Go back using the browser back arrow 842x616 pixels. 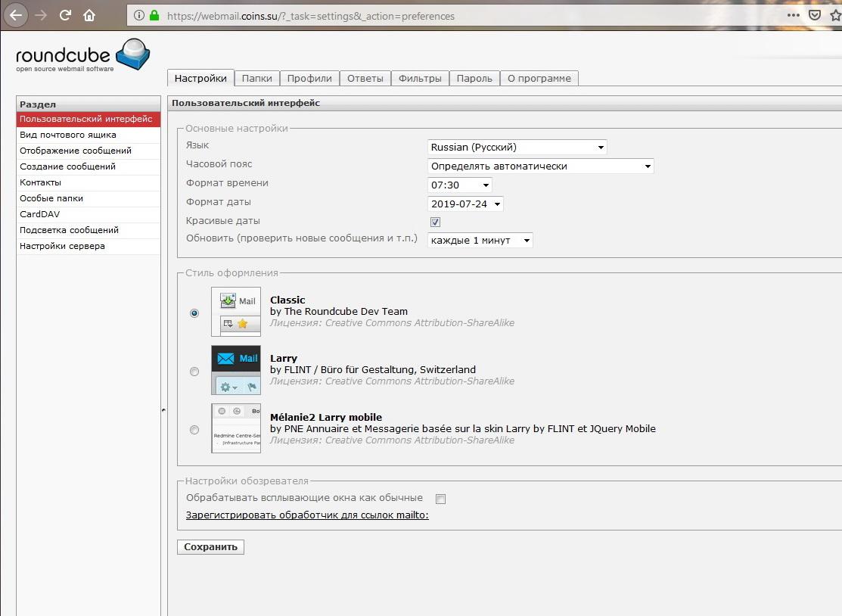[16, 15]
